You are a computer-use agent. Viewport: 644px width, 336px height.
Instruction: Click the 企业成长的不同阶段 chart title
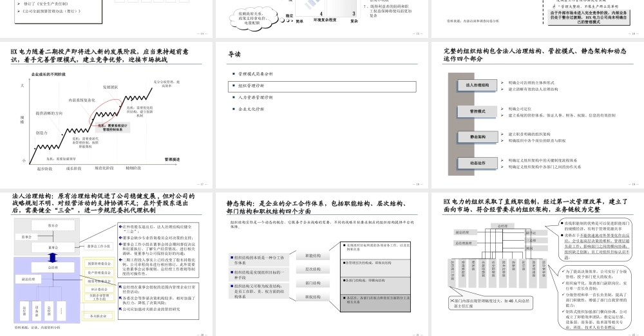[x=48, y=75]
